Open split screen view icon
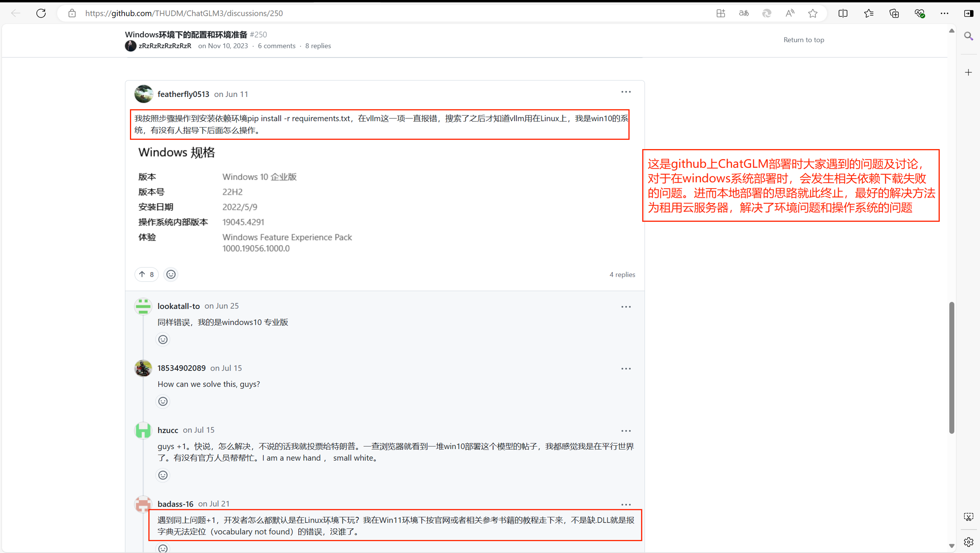The height and width of the screenshot is (553, 980). (843, 13)
